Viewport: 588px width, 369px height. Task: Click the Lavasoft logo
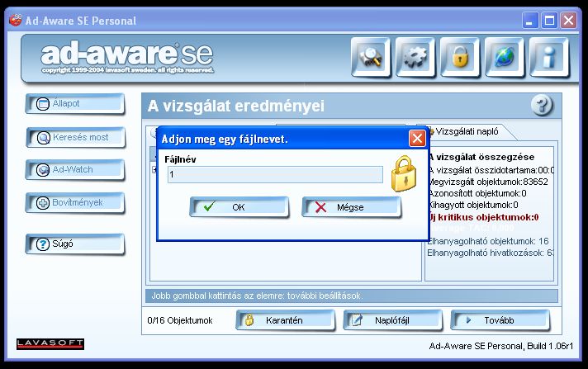[50, 343]
